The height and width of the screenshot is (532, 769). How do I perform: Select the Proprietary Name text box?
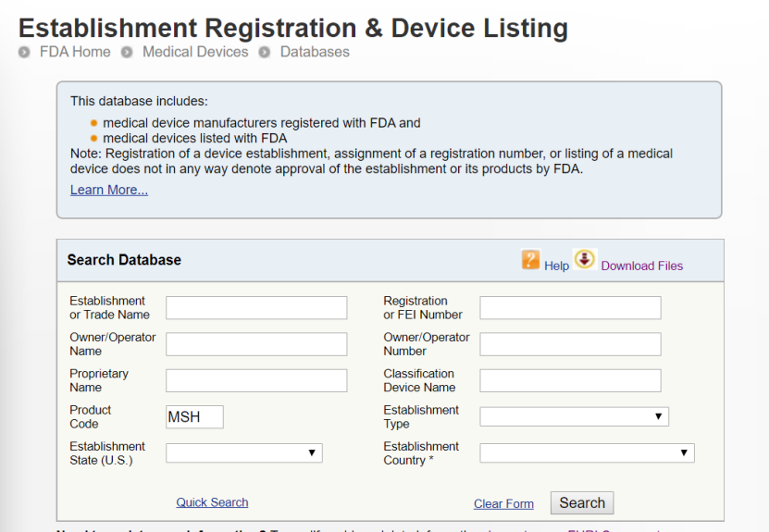[256, 380]
